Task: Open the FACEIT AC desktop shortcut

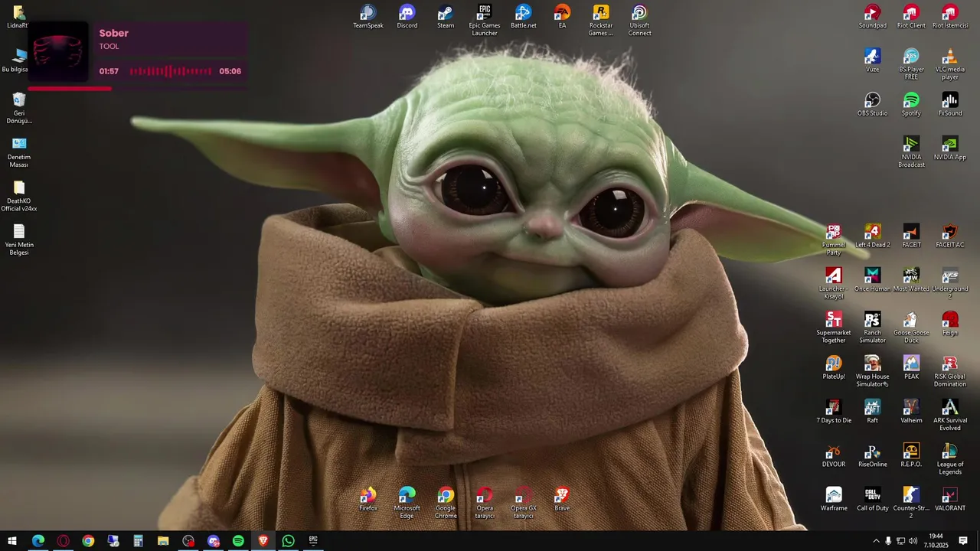Action: pos(950,236)
